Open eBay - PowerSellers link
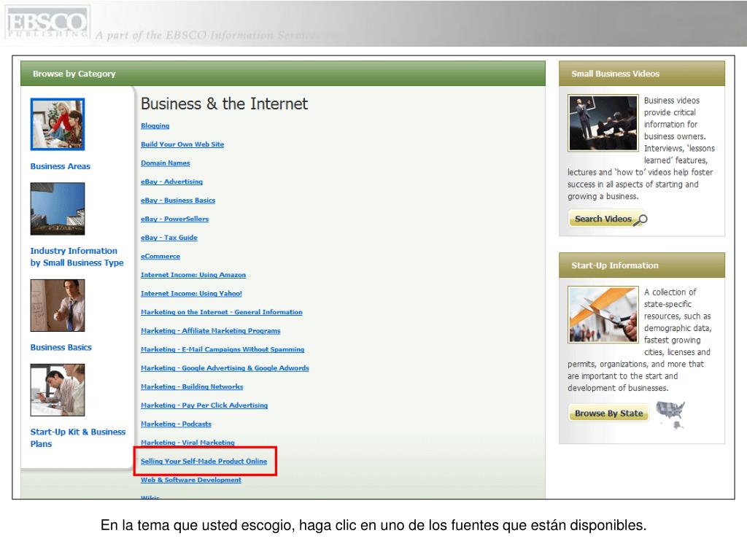The width and height of the screenshot is (747, 560). [x=174, y=219]
